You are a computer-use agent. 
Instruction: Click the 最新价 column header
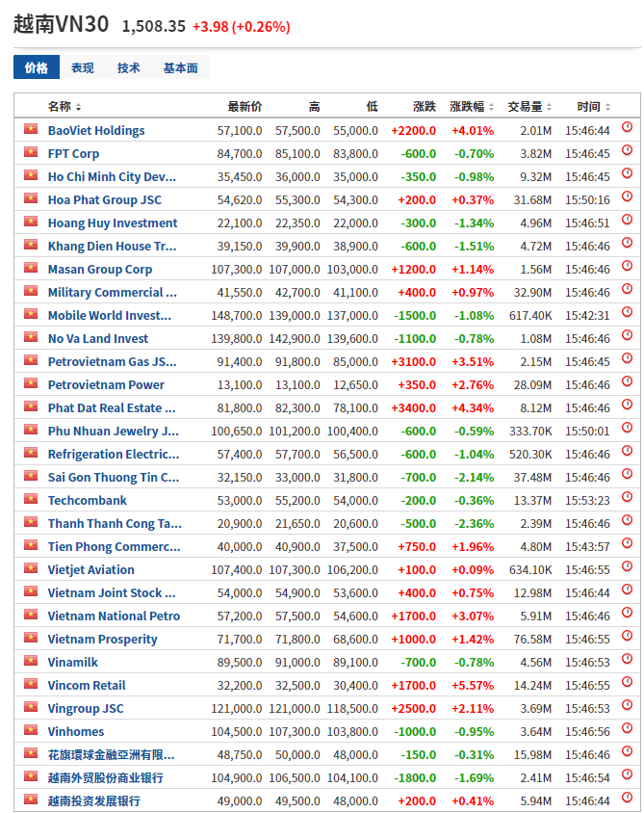tap(245, 107)
